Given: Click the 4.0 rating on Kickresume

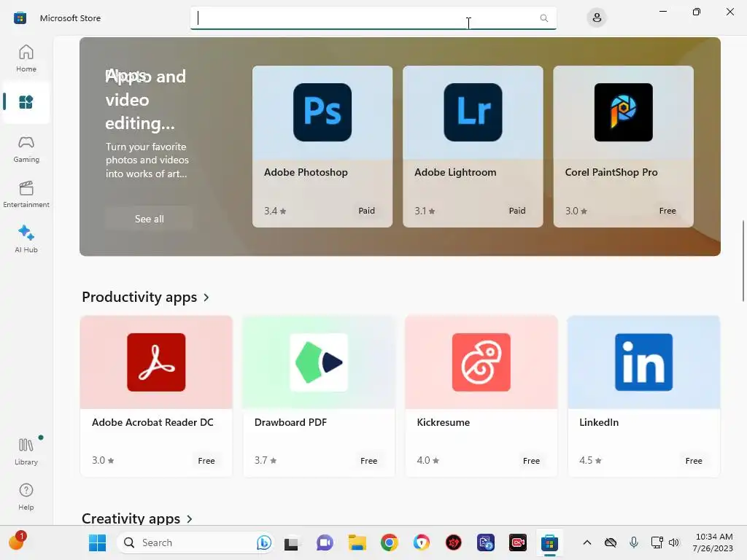Looking at the screenshot, I should coord(427,461).
